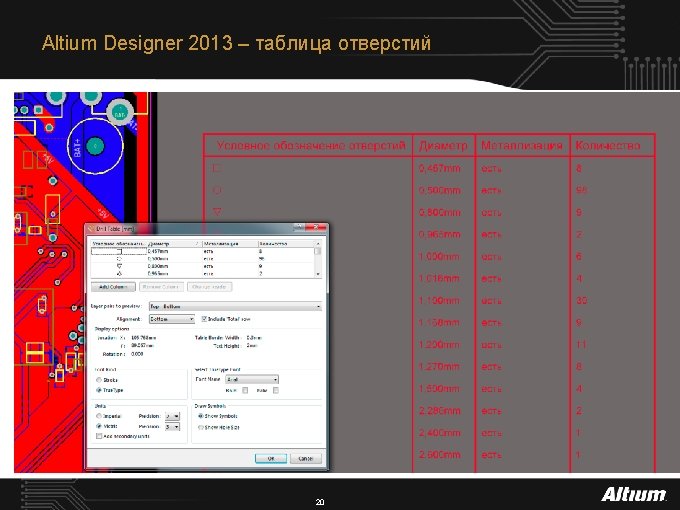This screenshot has height=510, width=680.
Task: Click the Altium logo on the slide
Action: pyautogui.click(x=633, y=494)
